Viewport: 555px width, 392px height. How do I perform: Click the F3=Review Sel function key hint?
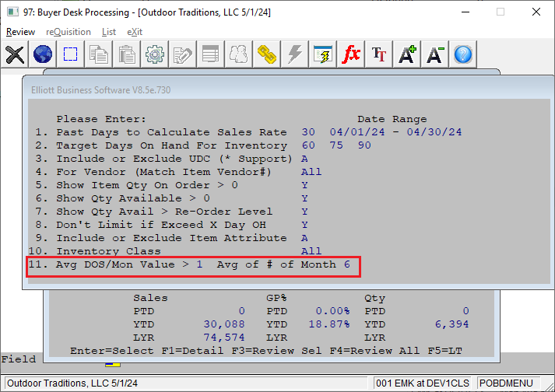(x=277, y=351)
